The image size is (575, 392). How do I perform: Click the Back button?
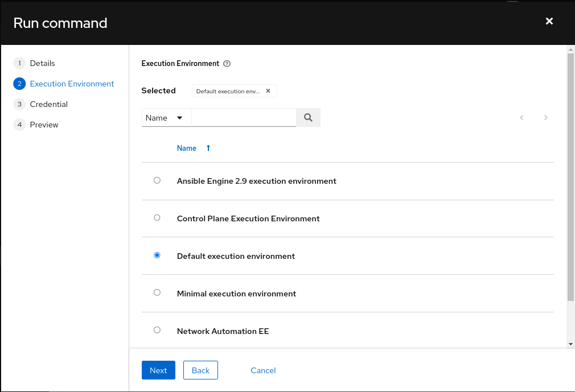click(x=200, y=370)
